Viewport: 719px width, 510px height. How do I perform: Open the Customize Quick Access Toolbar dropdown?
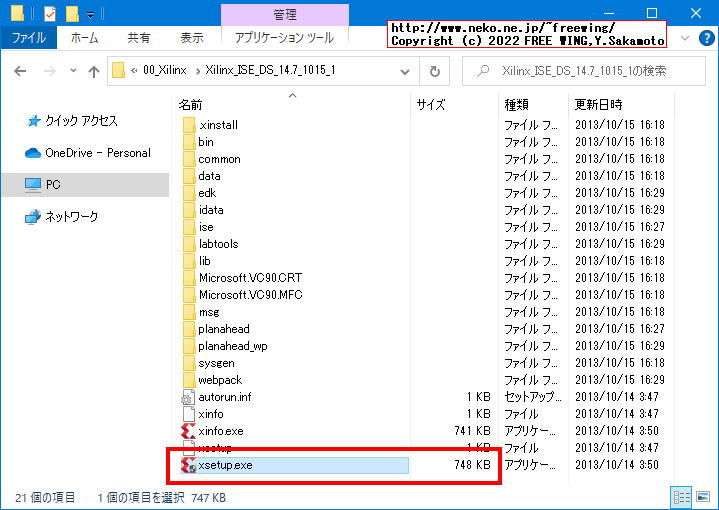coord(90,15)
